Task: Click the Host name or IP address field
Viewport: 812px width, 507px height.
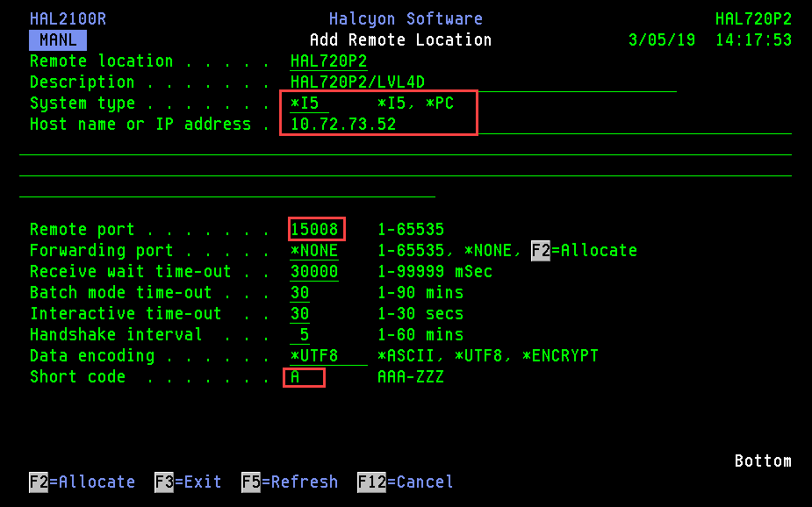Action: (343, 125)
